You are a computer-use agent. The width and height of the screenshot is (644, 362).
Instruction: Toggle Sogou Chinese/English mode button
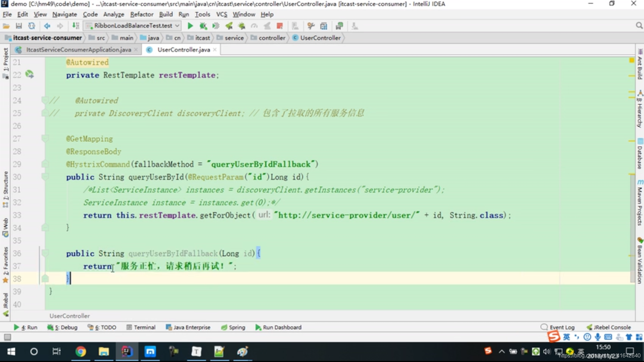click(x=567, y=337)
